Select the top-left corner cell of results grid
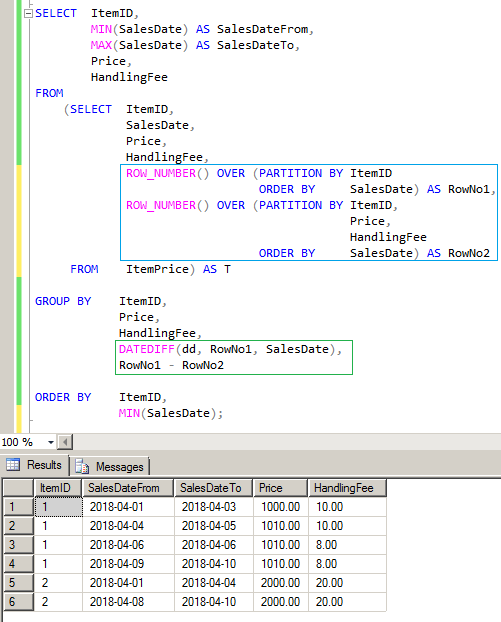 pyautogui.click(x=18, y=488)
